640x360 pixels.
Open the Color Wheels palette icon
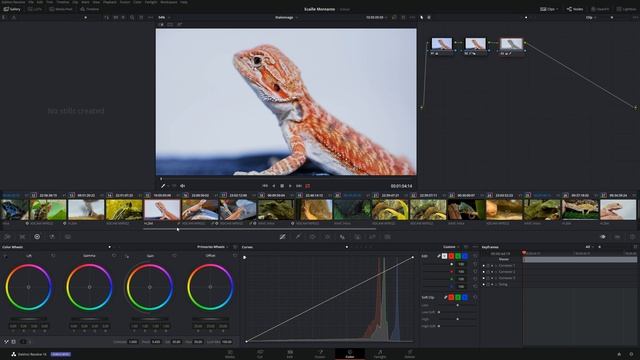coord(37,237)
